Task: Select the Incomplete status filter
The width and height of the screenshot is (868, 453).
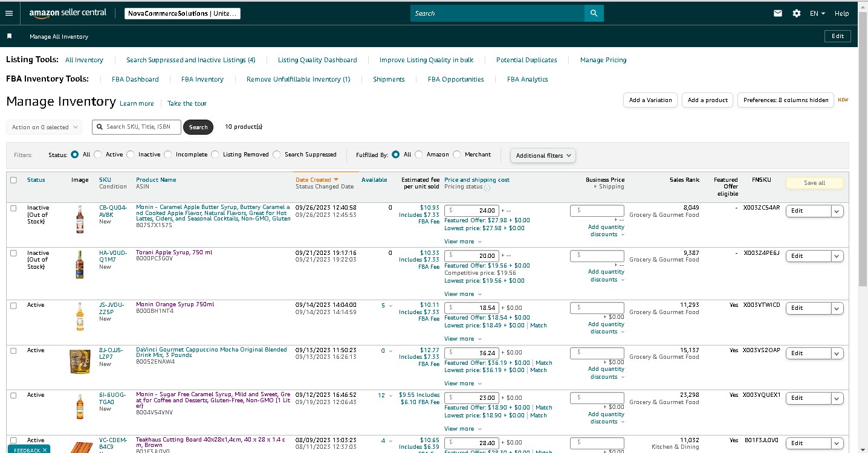Action: pos(168,155)
